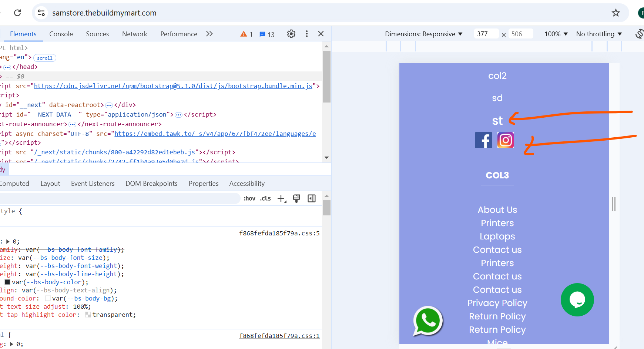This screenshot has height=349, width=644.
Task: Open the Network tab
Action: (135, 34)
